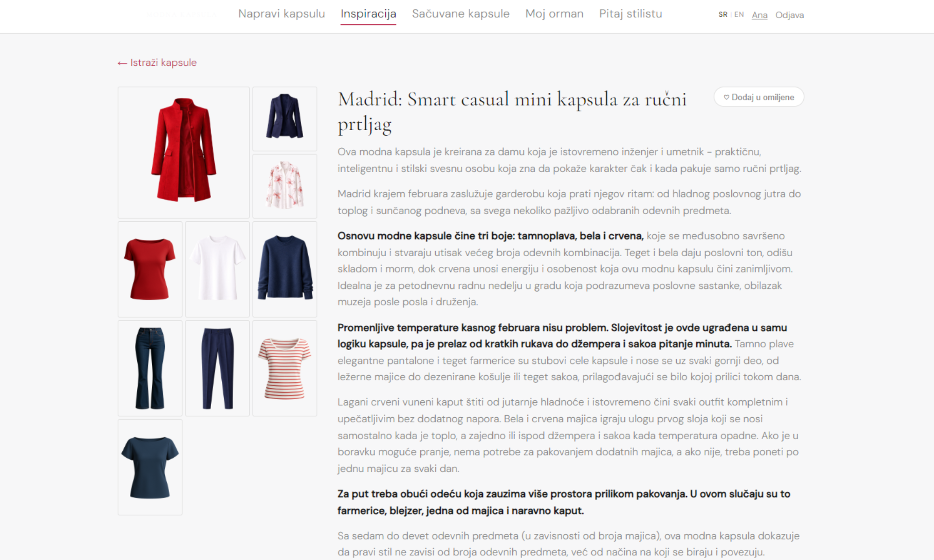Select the navy blazer thumbnail
Image resolution: width=934 pixels, height=560 pixels.
click(284, 119)
